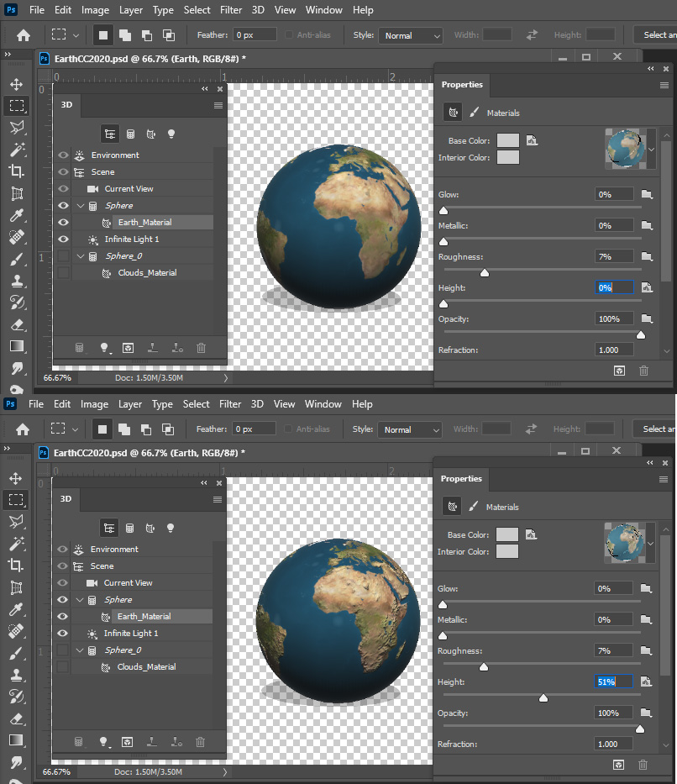677x784 pixels.
Task: Hide the Earth_Material layer
Action: coord(63,223)
